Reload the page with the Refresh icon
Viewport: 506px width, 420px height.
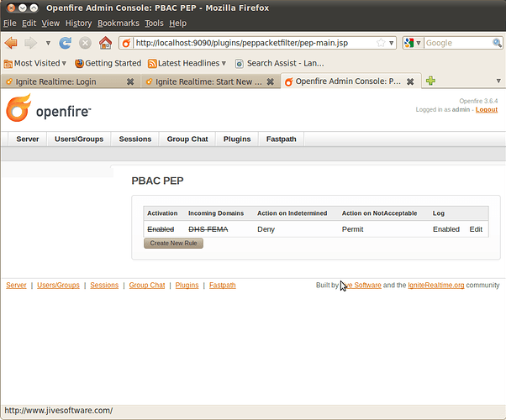tap(66, 43)
